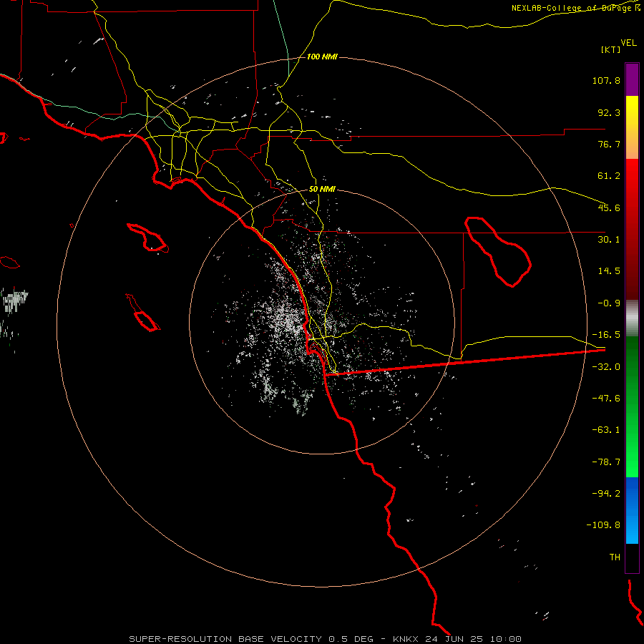Screen dimensions: 644x644
Task: Select the -109.8 legend value
Action: click(603, 525)
